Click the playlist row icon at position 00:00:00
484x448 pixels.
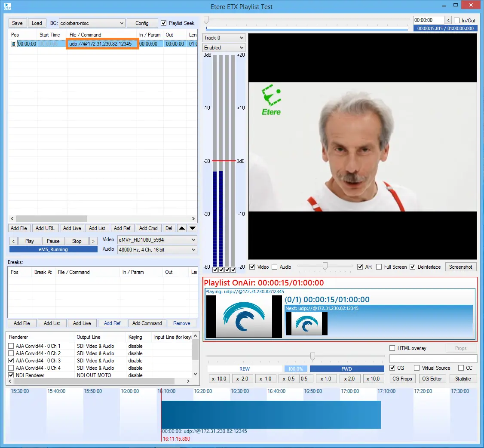pyautogui.click(x=13, y=44)
